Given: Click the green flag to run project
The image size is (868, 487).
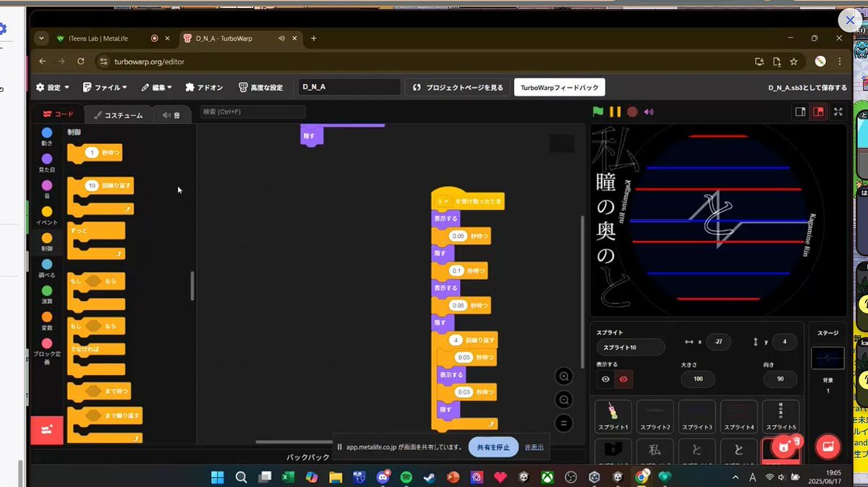Looking at the screenshot, I should pos(598,111).
